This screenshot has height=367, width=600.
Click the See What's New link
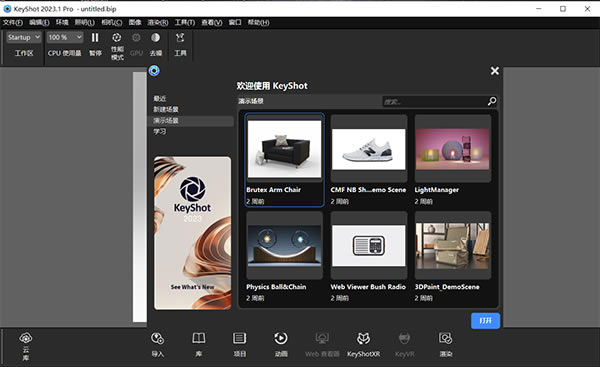tap(192, 287)
